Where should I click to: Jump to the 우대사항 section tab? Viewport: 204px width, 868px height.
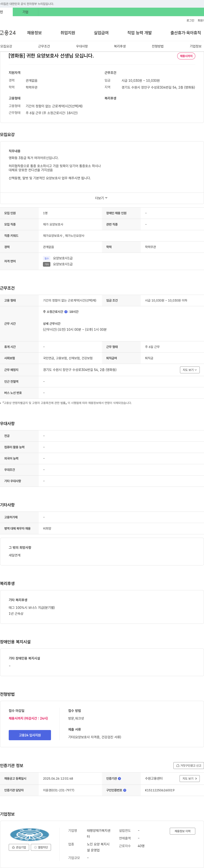(82, 46)
